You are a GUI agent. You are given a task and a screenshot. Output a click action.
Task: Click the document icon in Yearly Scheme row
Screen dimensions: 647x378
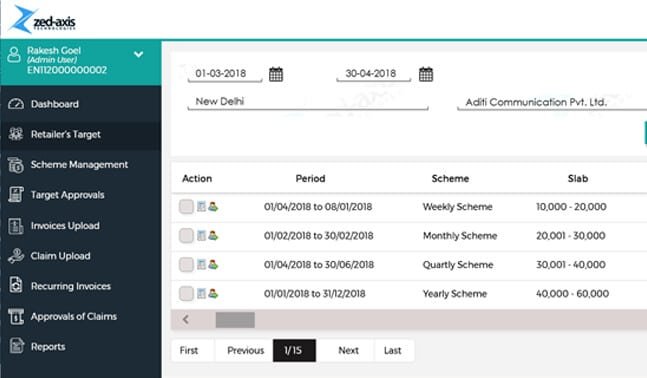201,293
